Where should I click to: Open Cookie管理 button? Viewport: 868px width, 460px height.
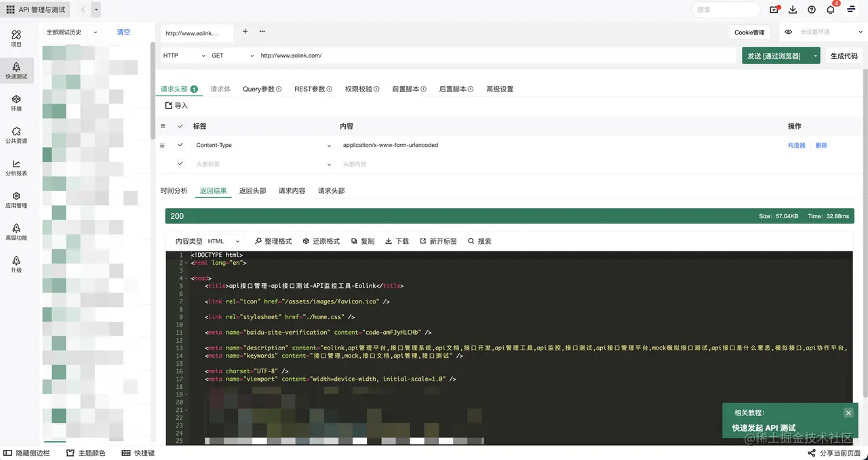coord(749,33)
